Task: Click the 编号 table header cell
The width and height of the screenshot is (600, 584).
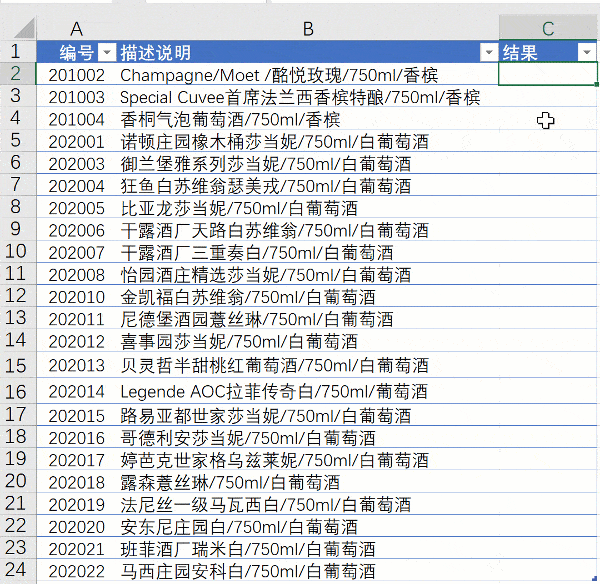Action: [77, 52]
